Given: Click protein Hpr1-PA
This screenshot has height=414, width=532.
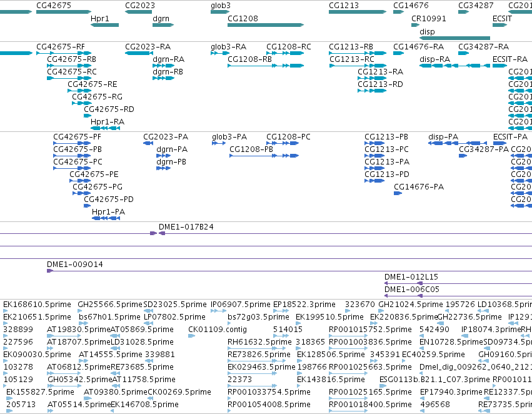Looking at the screenshot, I should (x=108, y=212).
